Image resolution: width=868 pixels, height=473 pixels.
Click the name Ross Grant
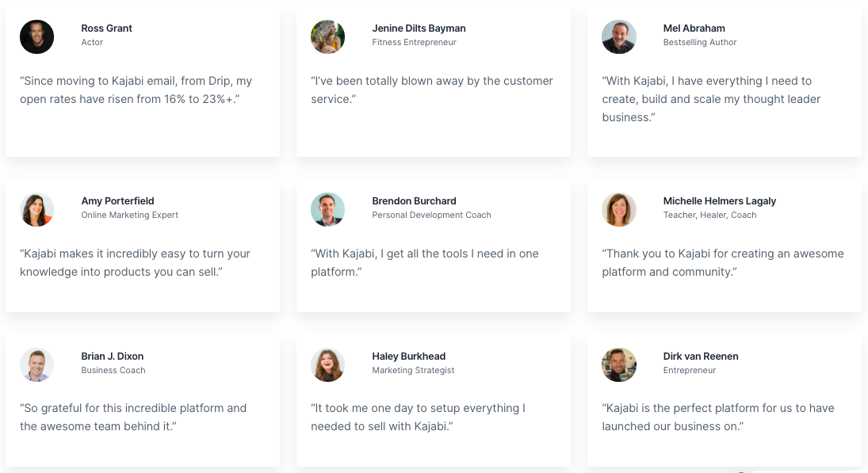pyautogui.click(x=106, y=29)
